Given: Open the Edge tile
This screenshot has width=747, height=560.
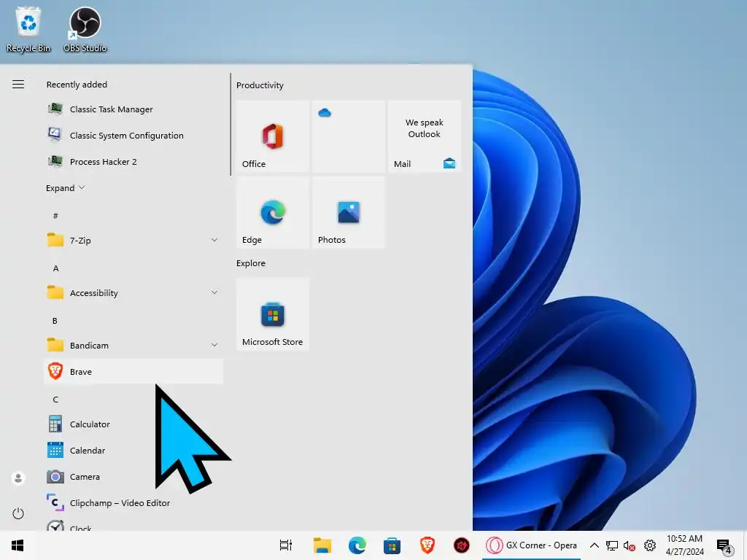Looking at the screenshot, I should coord(273,212).
